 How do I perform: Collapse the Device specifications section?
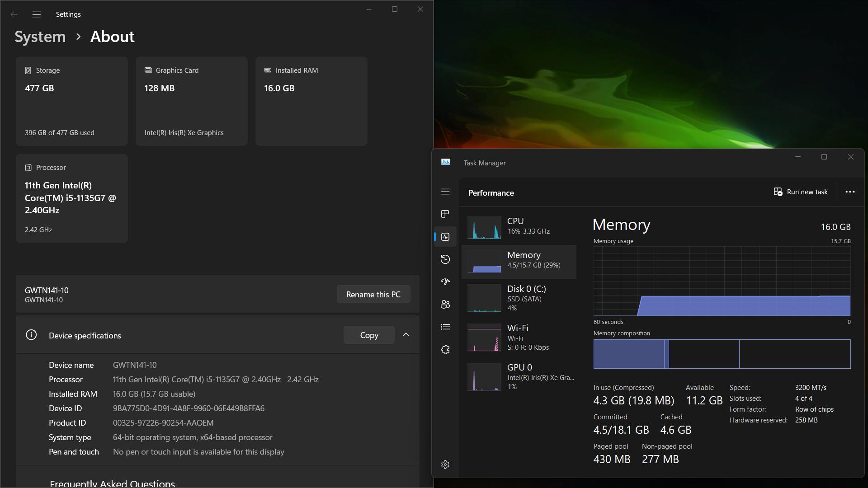coord(406,335)
